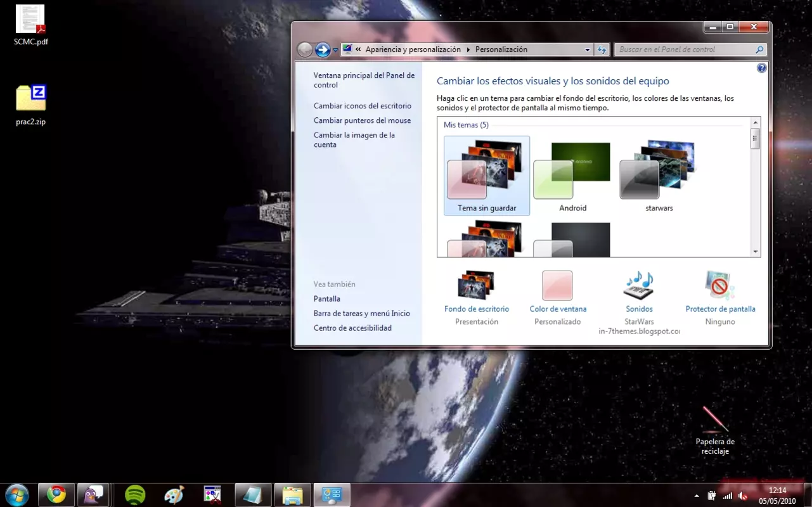Click the search magnifier icon

(x=759, y=49)
